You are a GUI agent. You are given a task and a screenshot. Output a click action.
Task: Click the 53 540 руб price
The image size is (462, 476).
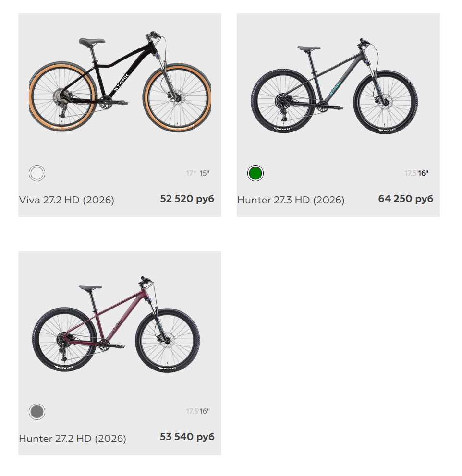187,437
